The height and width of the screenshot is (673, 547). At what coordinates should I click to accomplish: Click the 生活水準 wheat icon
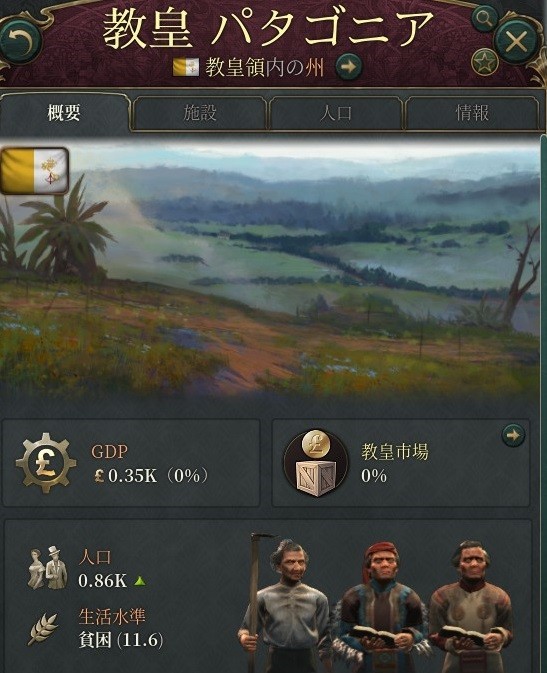pyautogui.click(x=44, y=629)
